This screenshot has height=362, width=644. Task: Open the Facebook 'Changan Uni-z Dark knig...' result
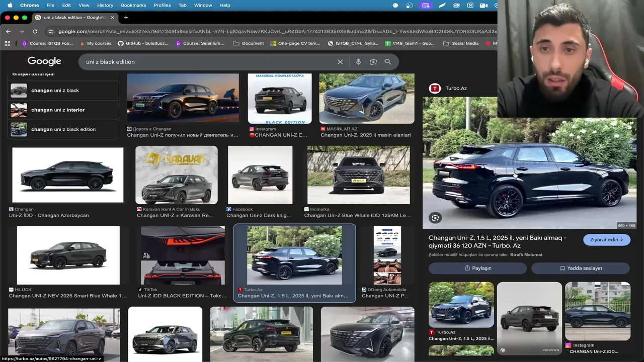coord(260,175)
